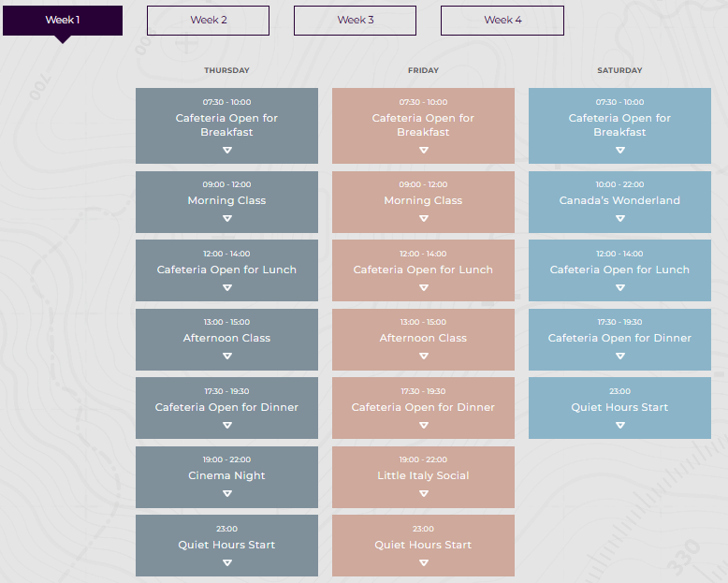The height and width of the screenshot is (583, 728).
Task: Click arrow under Saturday Cafeteria Open for Breakfast
Action: click(619, 150)
